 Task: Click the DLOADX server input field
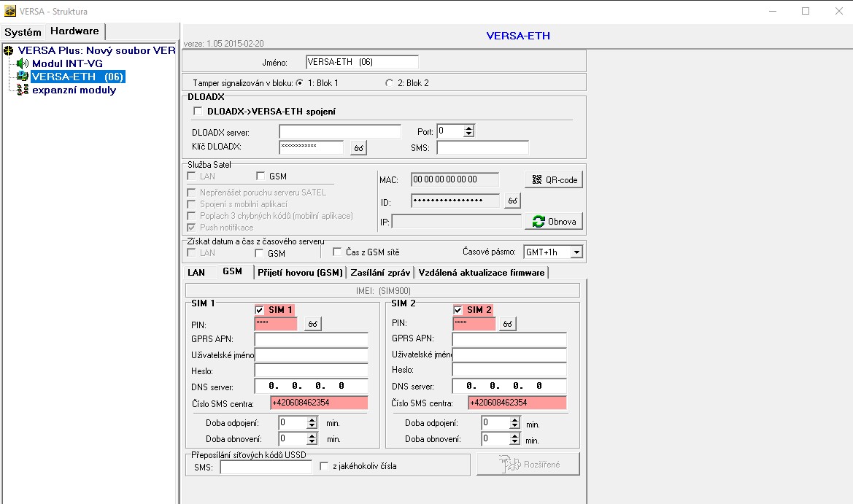point(339,132)
